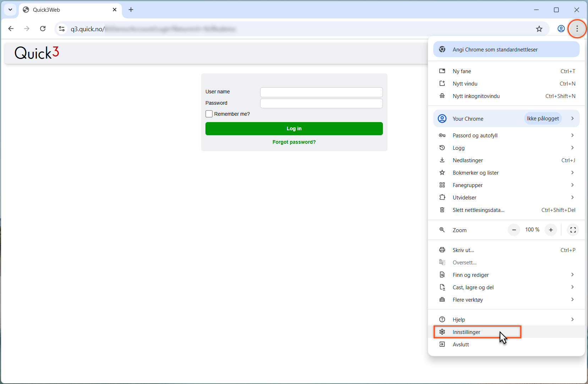
Task: Focus the User name input field
Action: [321, 92]
